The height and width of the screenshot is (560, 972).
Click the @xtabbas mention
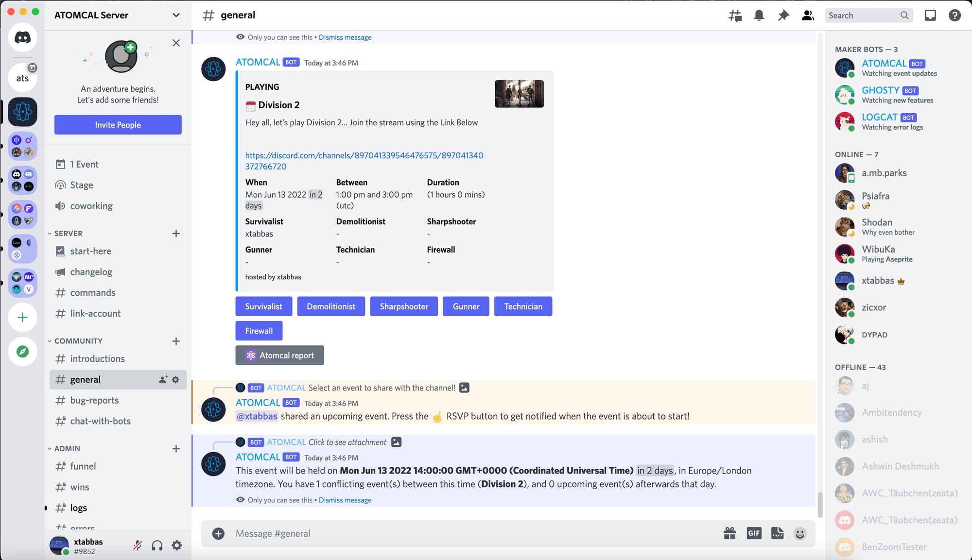257,416
